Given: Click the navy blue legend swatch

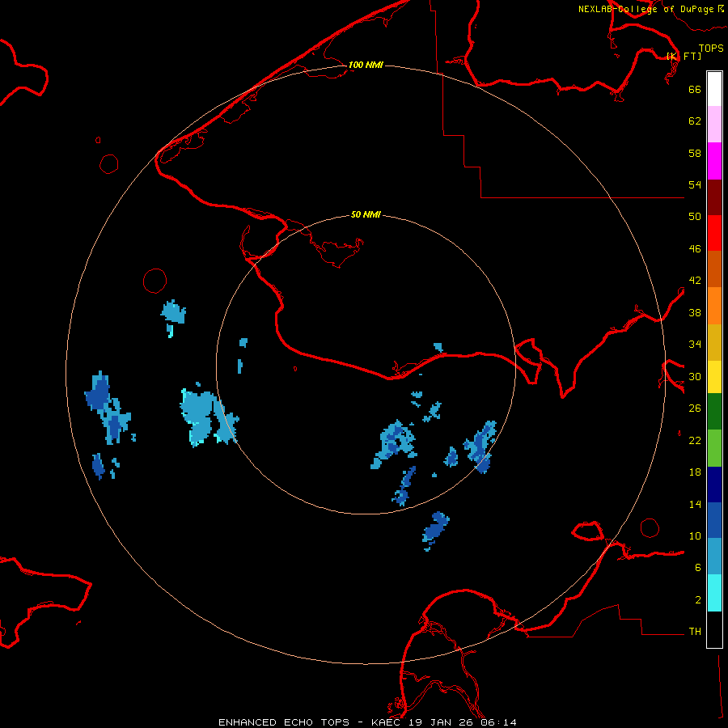Looking at the screenshot, I should [x=714, y=485].
